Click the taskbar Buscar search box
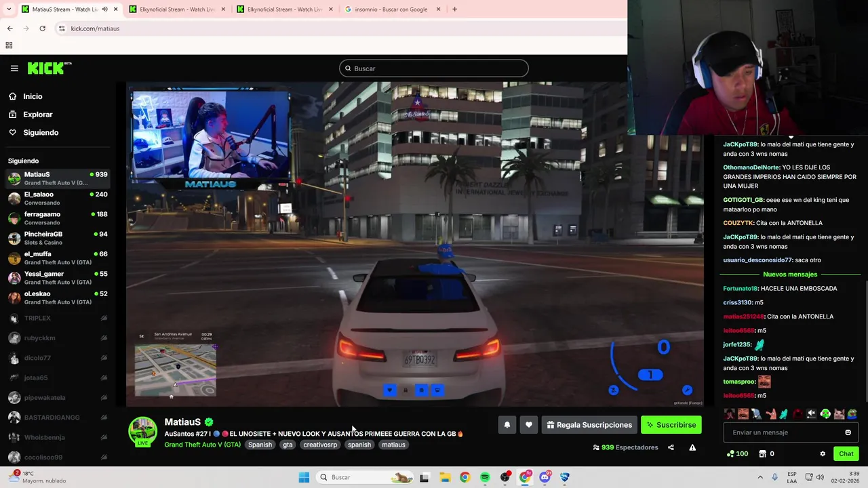The width and height of the screenshot is (868, 488). tap(366, 477)
